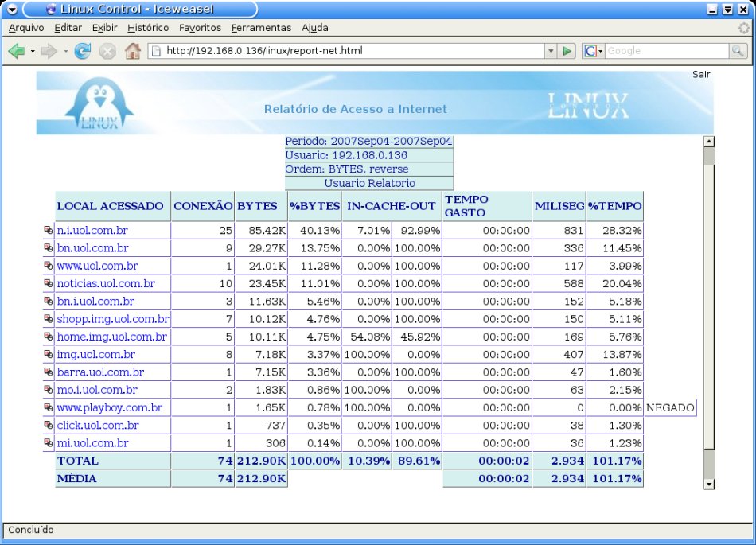Click the TOTAL row label
Viewport: 756px width, 545px height.
pyautogui.click(x=78, y=461)
